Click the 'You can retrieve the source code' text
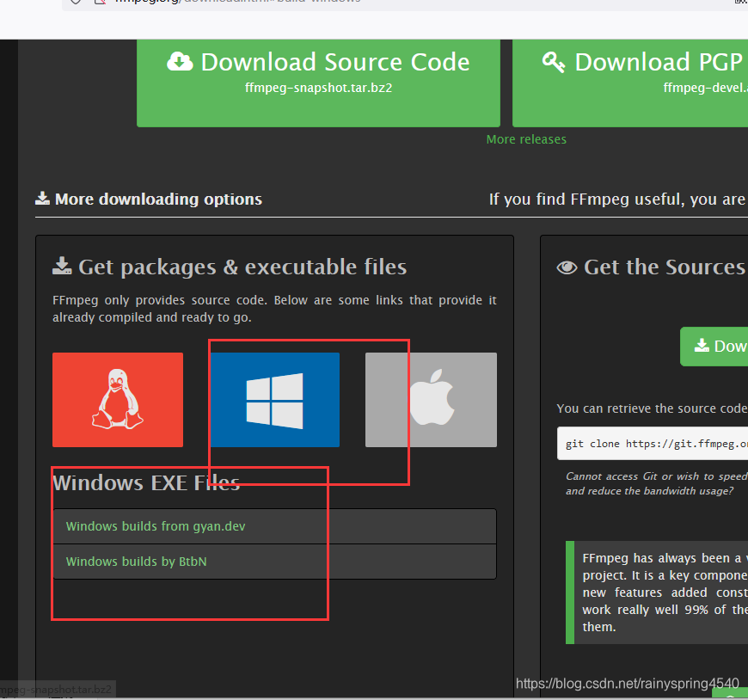The height and width of the screenshot is (700, 748). click(x=652, y=408)
